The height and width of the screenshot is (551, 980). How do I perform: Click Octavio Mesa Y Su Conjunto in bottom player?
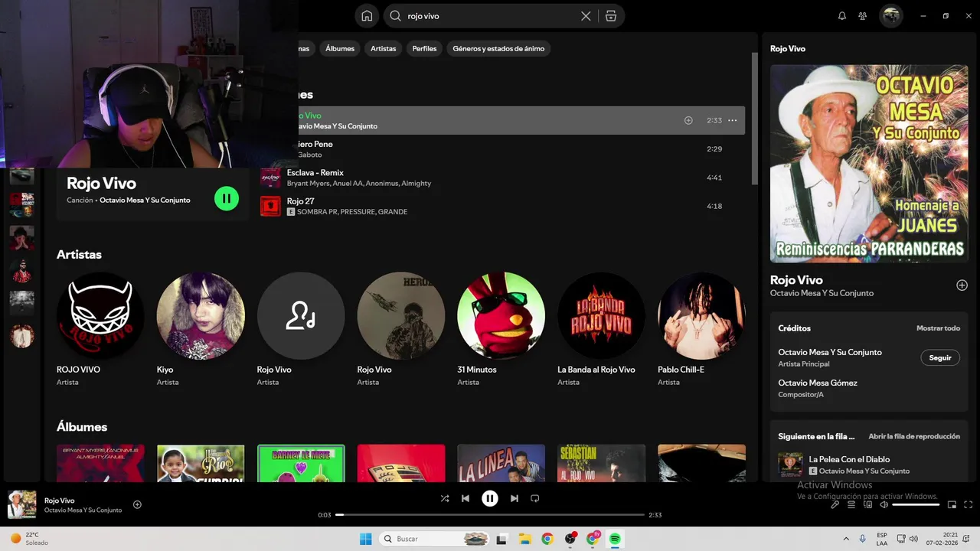(x=83, y=510)
